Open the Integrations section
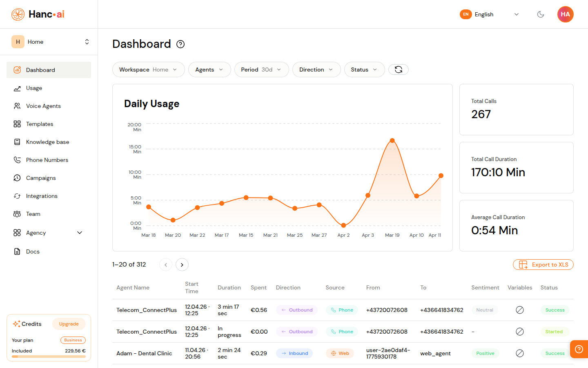The image size is (588, 368). point(41,196)
